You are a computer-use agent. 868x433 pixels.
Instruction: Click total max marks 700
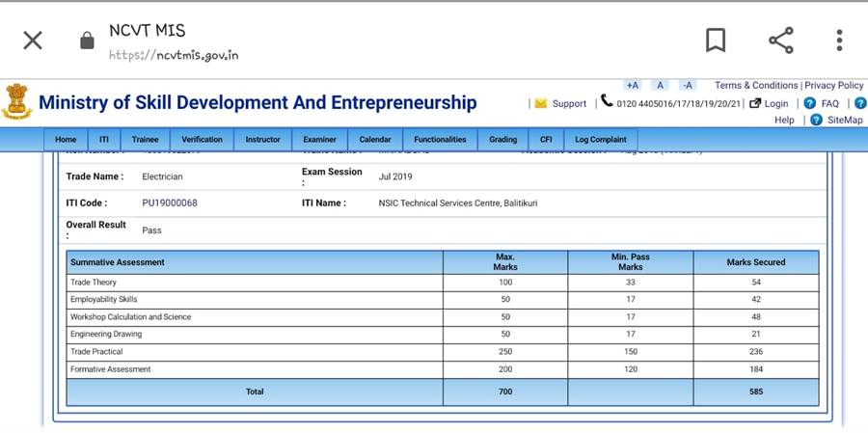[x=505, y=392]
